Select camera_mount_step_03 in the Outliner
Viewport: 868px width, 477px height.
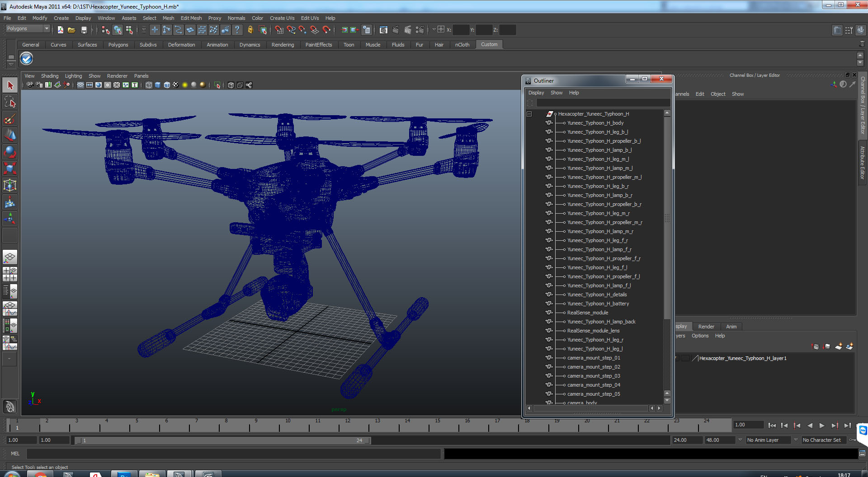(594, 376)
